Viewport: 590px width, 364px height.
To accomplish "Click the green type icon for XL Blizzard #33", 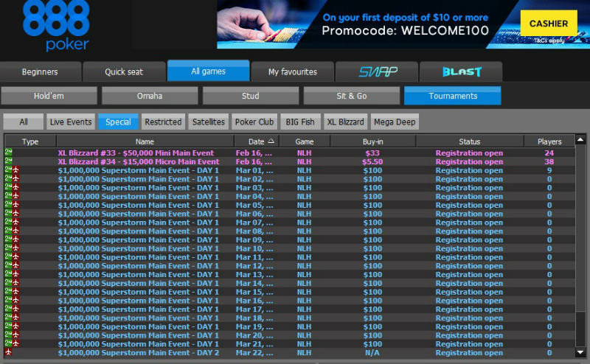I will (x=9, y=153).
